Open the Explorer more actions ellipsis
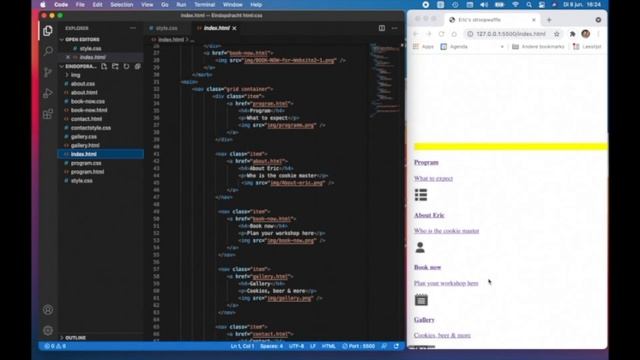This screenshot has width=640, height=360. pyautogui.click(x=133, y=28)
